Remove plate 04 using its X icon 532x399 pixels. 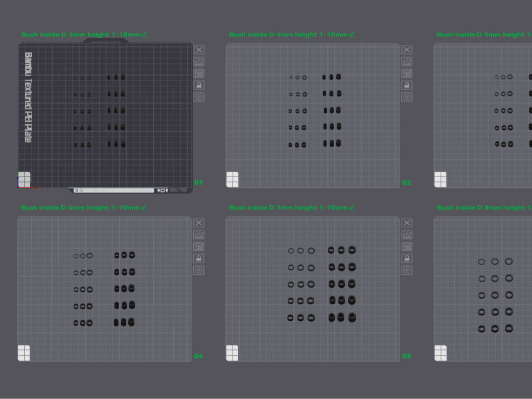tap(199, 223)
